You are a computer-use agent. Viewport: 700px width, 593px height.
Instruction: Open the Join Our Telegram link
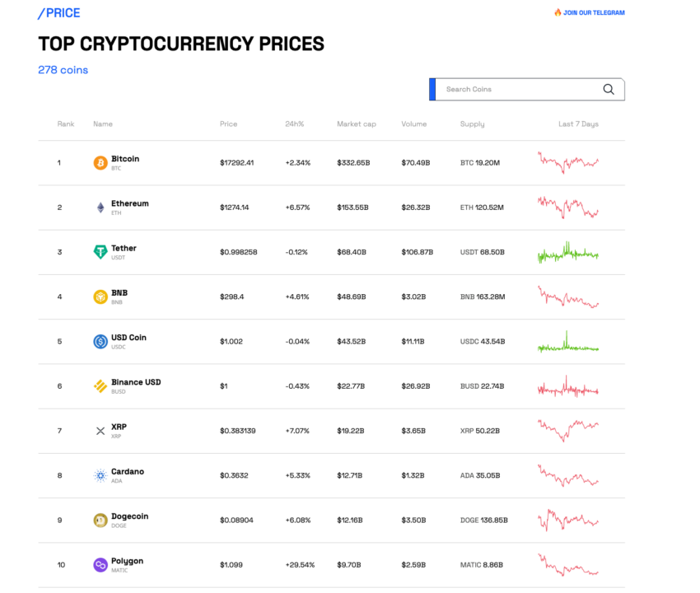pos(590,13)
